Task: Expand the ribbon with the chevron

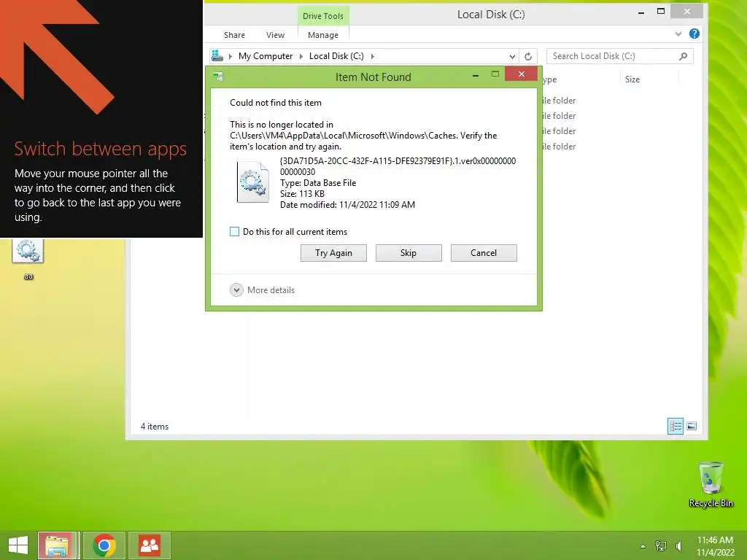Action: pos(678,34)
